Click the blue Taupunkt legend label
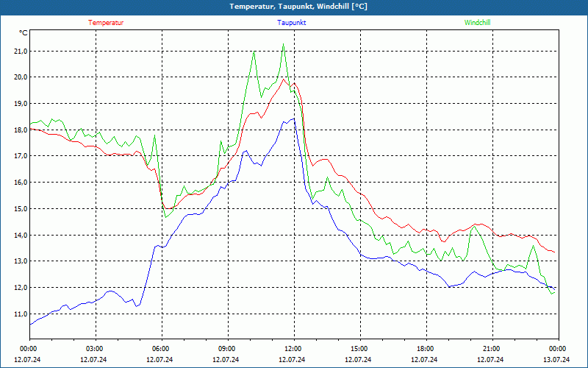Screen dimensions: 588x368 tap(291, 23)
